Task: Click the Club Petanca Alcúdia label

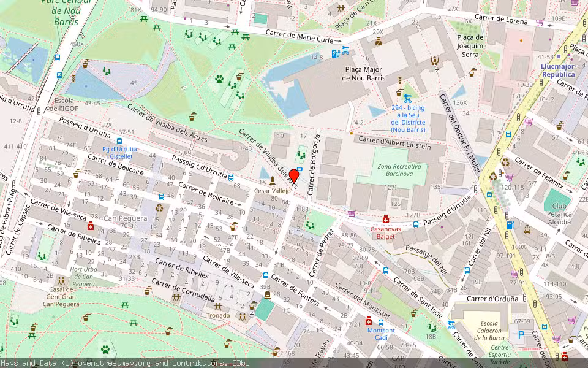Action: (x=559, y=213)
